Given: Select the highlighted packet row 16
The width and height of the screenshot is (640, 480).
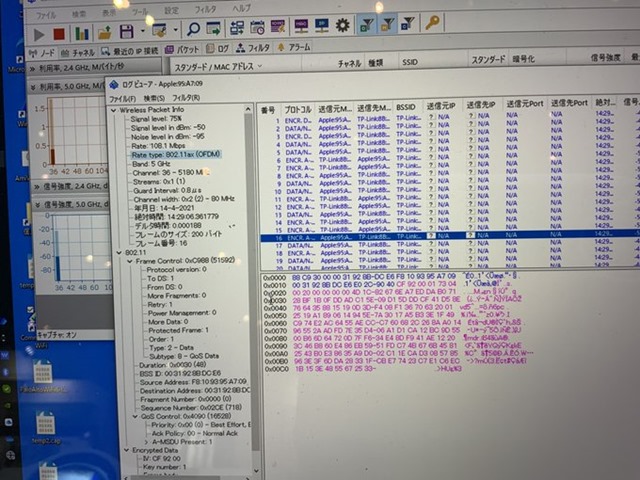Looking at the screenshot, I should (x=449, y=236).
